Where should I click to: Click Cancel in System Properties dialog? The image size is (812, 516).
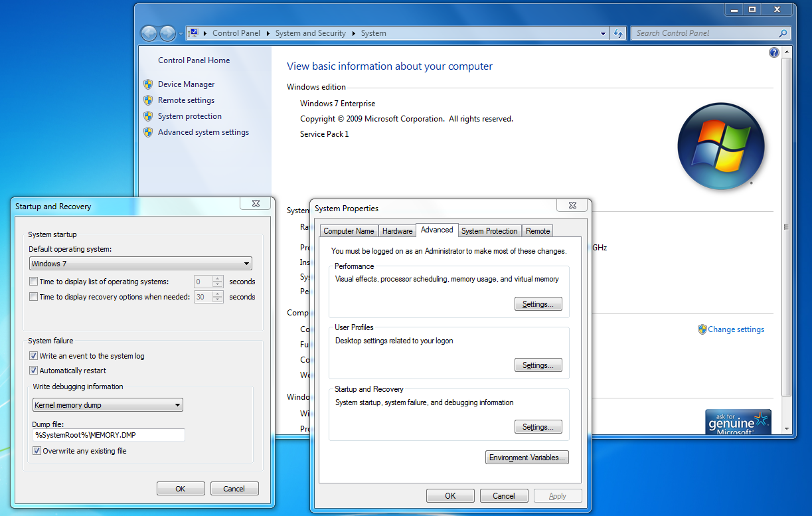(x=504, y=496)
